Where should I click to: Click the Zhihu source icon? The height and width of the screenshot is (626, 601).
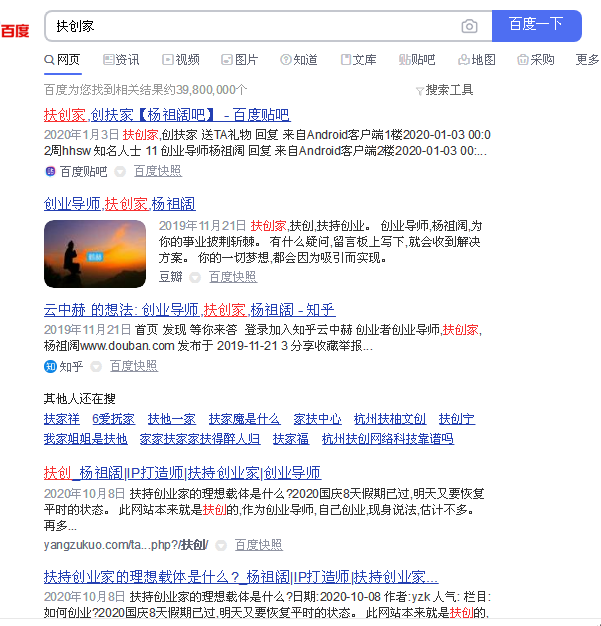50,366
